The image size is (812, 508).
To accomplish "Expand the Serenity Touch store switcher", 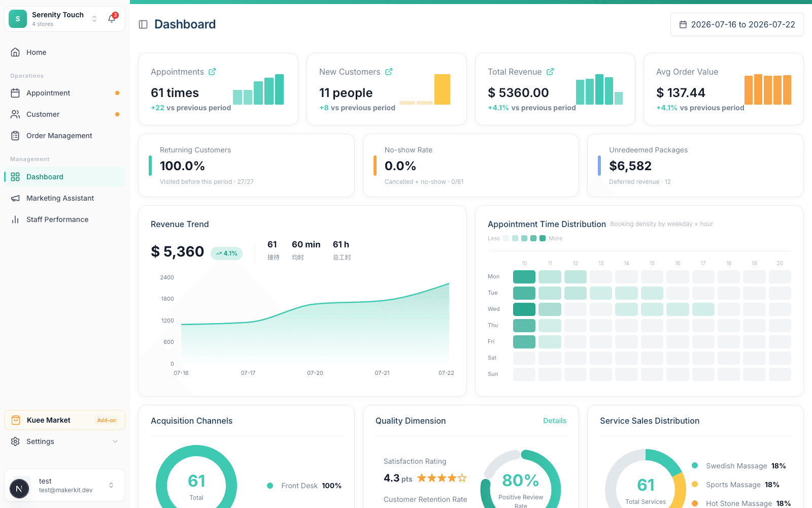I will click(94, 19).
